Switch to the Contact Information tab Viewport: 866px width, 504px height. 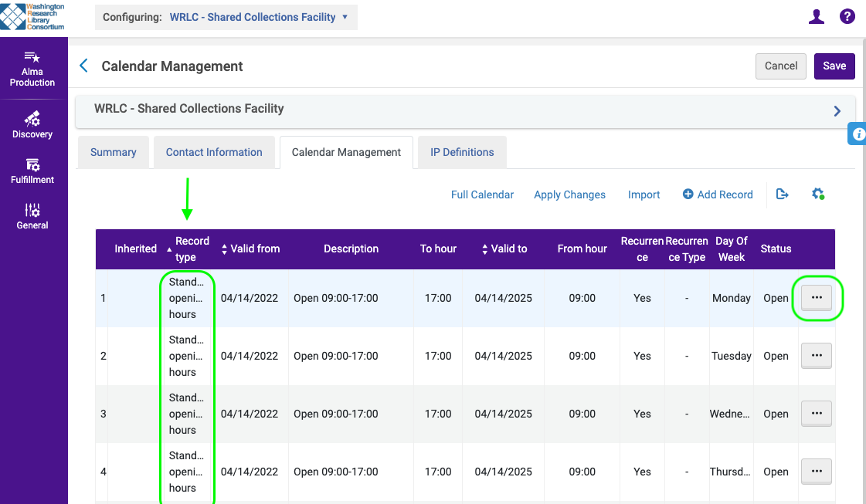214,152
